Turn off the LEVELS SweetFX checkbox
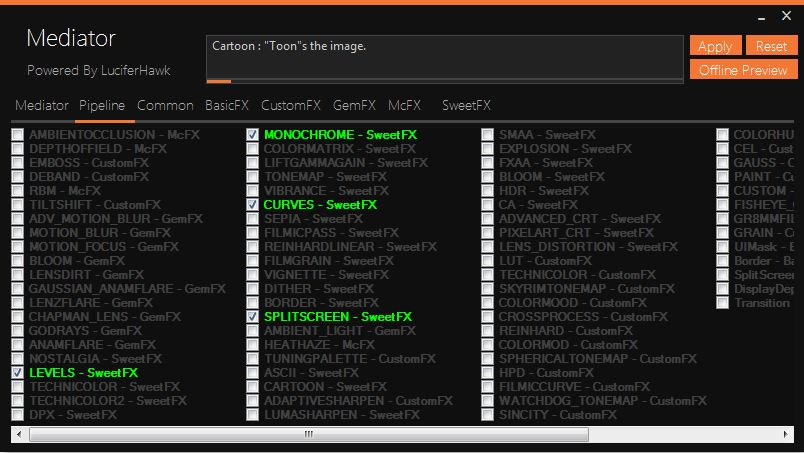804x453 pixels. pyautogui.click(x=18, y=373)
